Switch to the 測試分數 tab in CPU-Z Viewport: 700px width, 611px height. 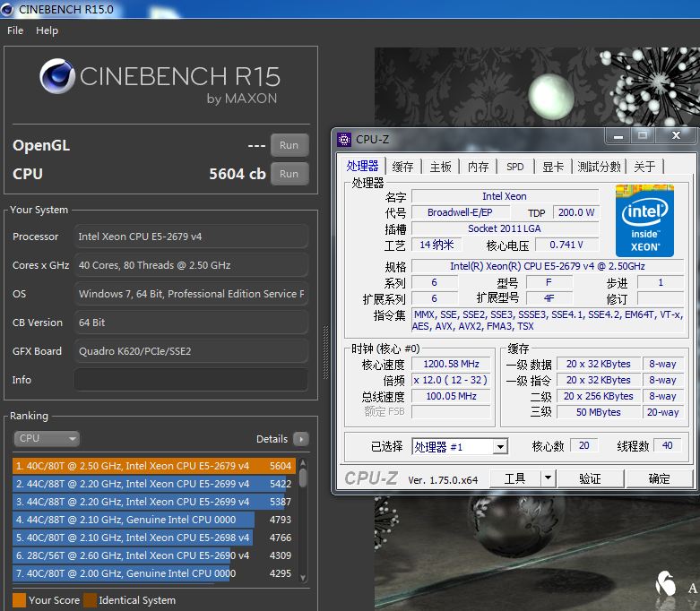click(599, 167)
